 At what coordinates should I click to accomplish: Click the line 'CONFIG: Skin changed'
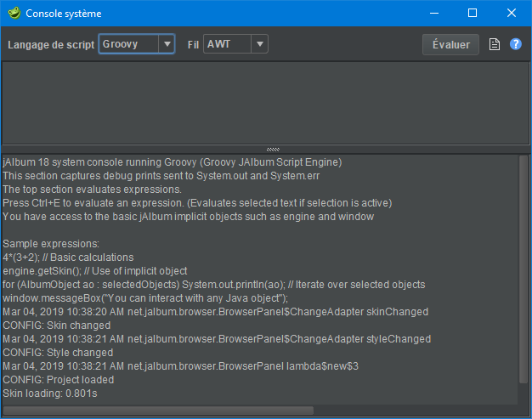pyautogui.click(x=57, y=326)
